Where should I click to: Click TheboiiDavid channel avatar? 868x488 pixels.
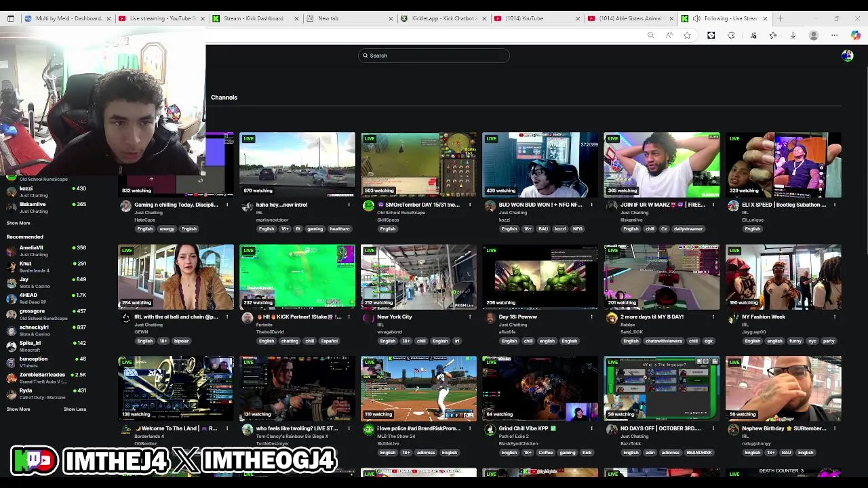pyautogui.click(x=247, y=318)
